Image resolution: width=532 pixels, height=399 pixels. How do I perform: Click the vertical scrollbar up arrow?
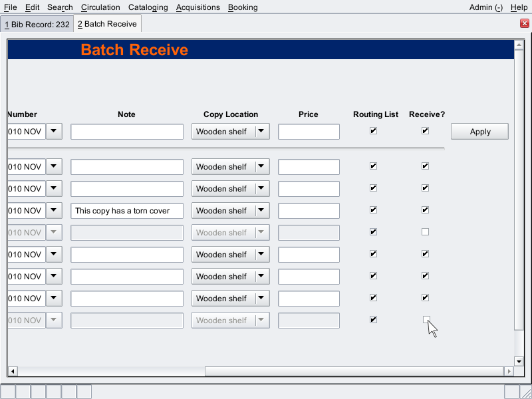click(x=519, y=45)
